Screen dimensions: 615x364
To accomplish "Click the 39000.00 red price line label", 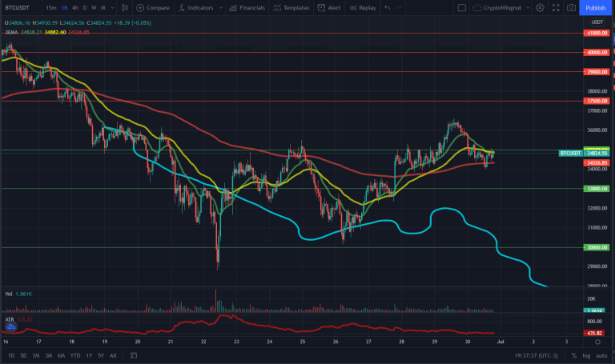I will pyautogui.click(x=597, y=72).
